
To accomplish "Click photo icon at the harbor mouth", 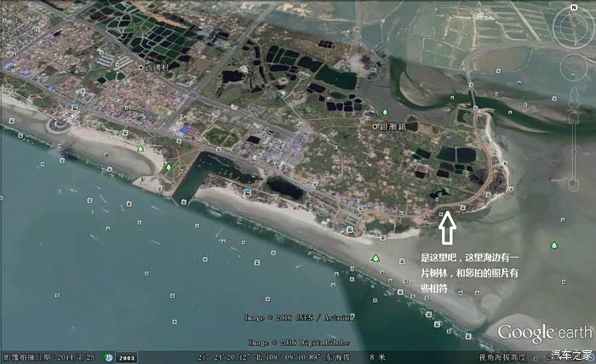I will pyautogui.click(x=184, y=202).
